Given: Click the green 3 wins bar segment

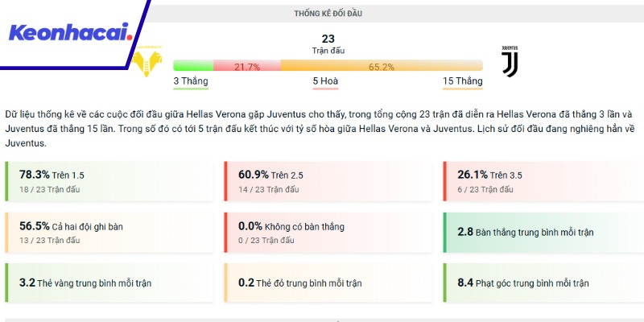Looking at the screenshot, I should (x=192, y=66).
